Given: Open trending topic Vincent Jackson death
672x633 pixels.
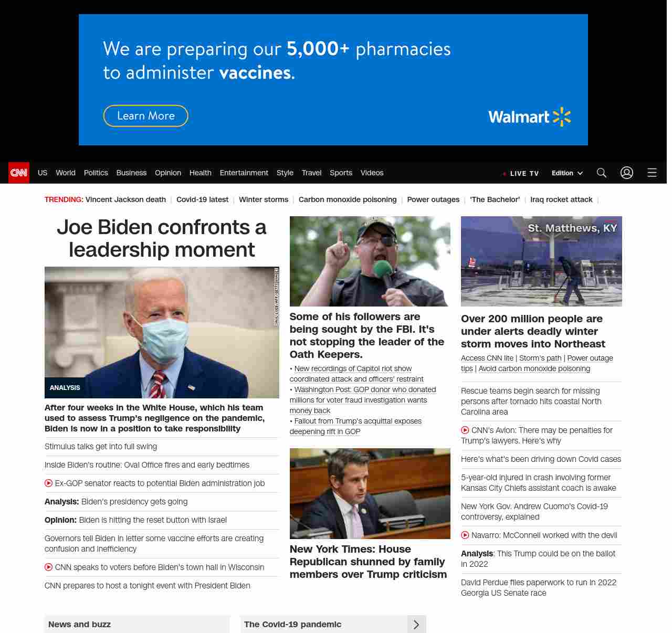Looking at the screenshot, I should click(x=125, y=199).
